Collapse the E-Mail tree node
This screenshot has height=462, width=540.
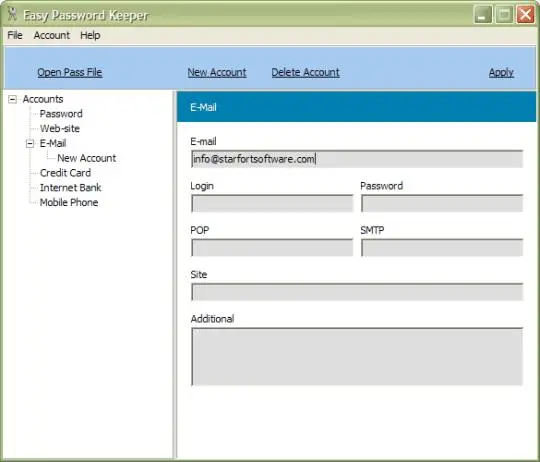click(x=30, y=144)
